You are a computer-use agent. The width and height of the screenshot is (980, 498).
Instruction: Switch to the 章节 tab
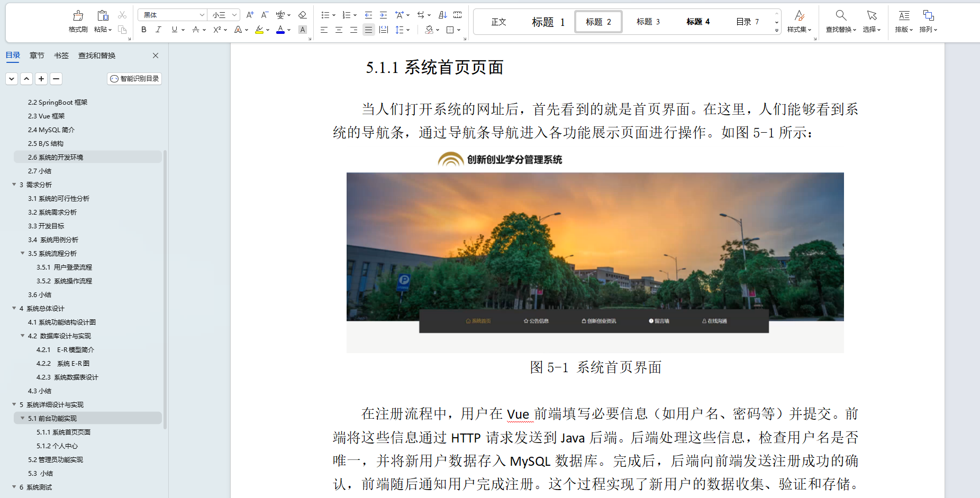click(x=37, y=56)
